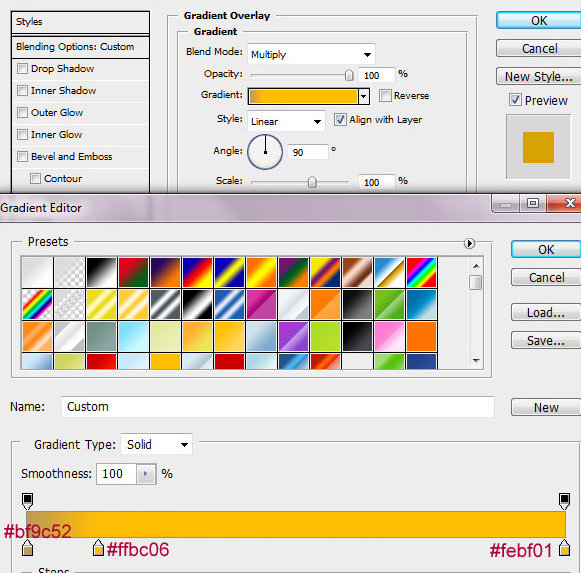
Task: Open the presets flyout menu arrow
Action: pos(469,244)
